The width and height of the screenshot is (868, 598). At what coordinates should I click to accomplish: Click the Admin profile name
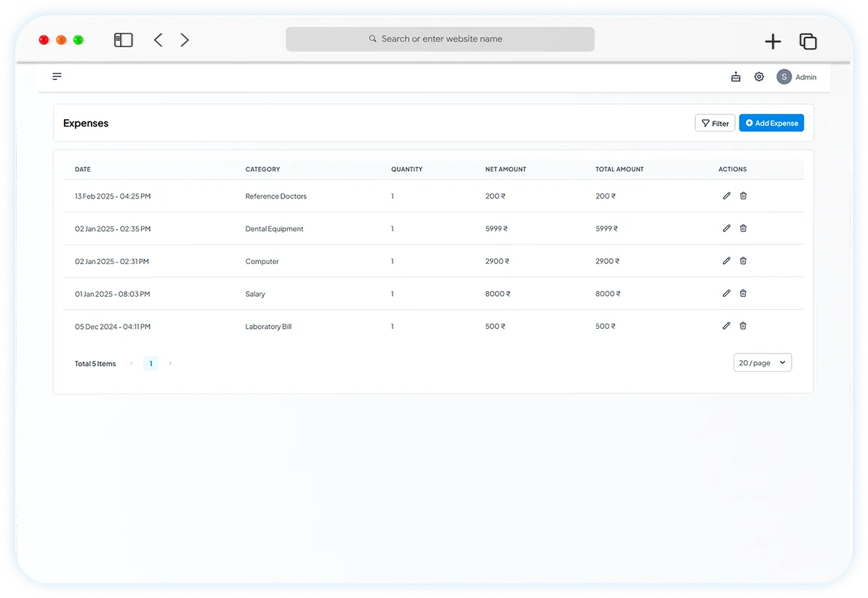[x=806, y=77]
